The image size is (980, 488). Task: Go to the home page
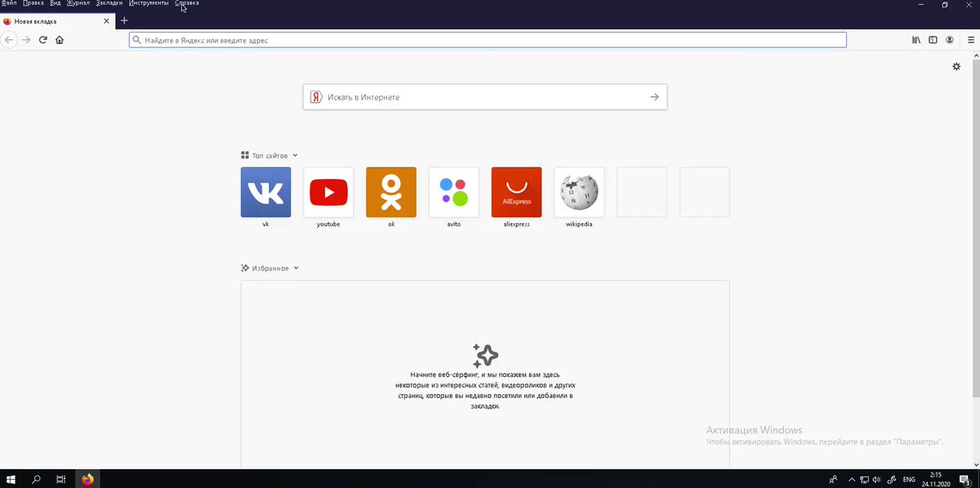60,39
